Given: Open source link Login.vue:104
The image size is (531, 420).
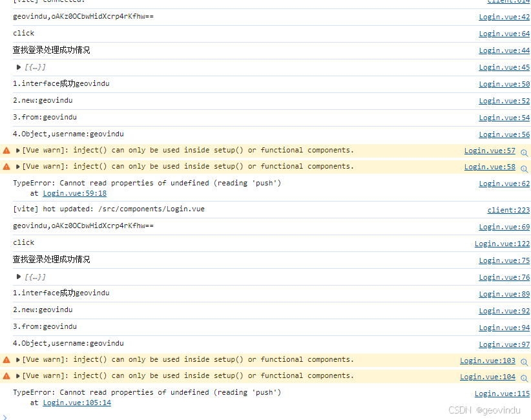Looking at the screenshot, I should point(488,377).
